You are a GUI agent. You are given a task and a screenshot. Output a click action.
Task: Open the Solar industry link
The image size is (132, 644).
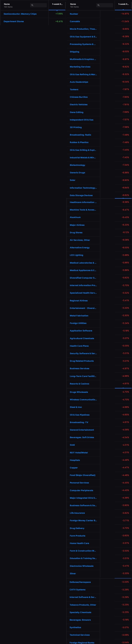pyautogui.click(x=72, y=180)
